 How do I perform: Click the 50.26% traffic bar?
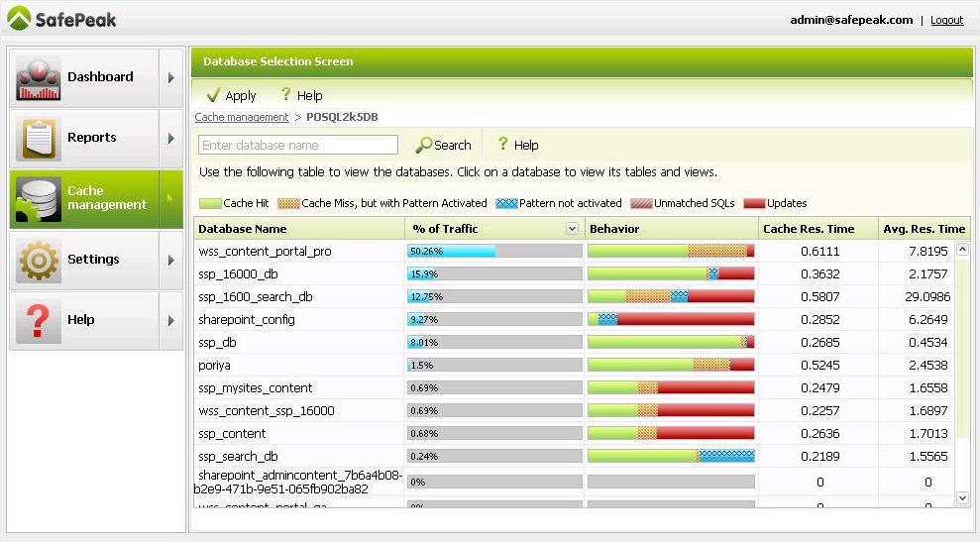494,252
